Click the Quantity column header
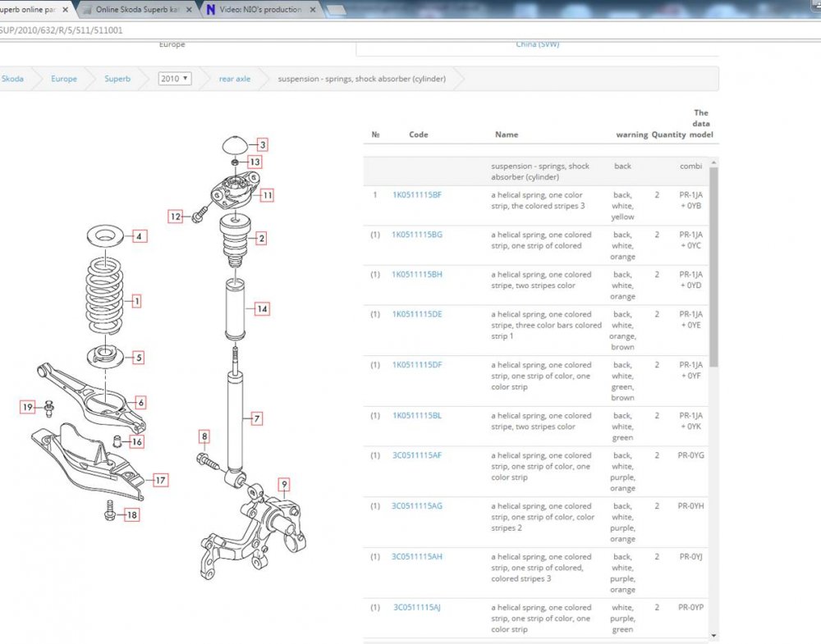The image size is (821, 644). (x=668, y=135)
